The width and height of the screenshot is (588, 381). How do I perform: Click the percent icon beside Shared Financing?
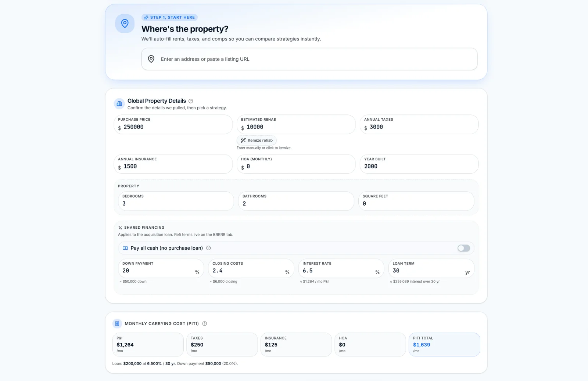click(120, 228)
